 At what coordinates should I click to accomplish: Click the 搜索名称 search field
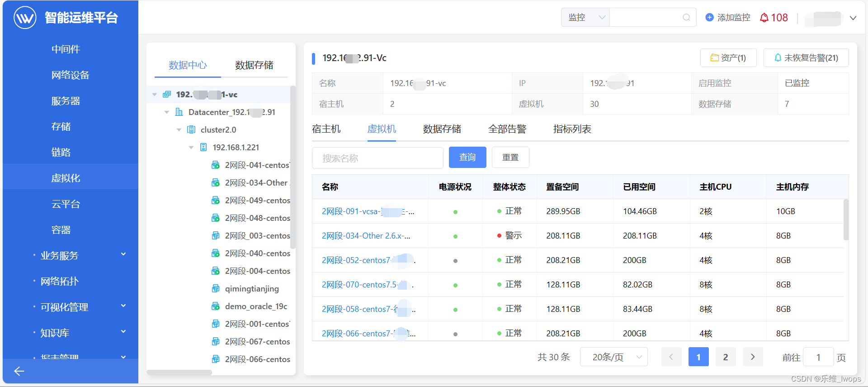[x=377, y=158]
